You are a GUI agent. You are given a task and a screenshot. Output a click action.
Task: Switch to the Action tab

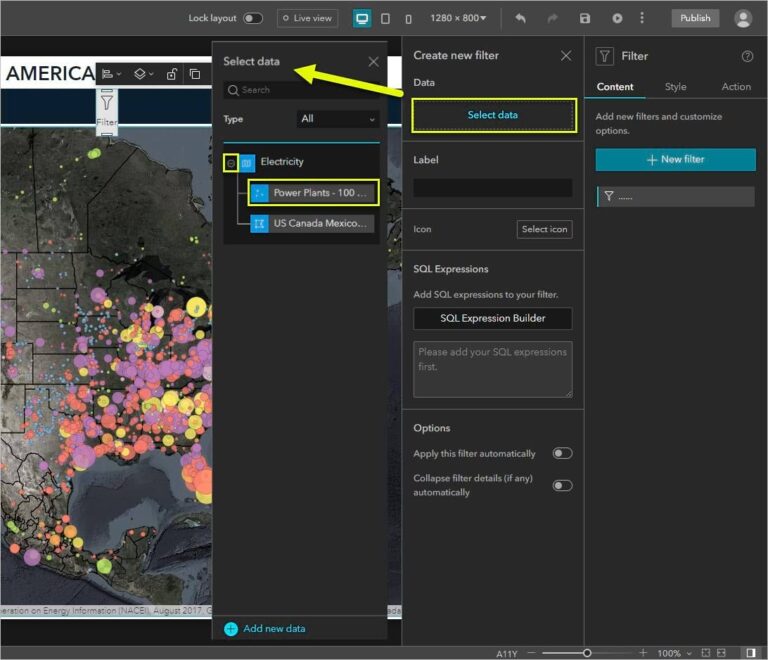pos(736,87)
